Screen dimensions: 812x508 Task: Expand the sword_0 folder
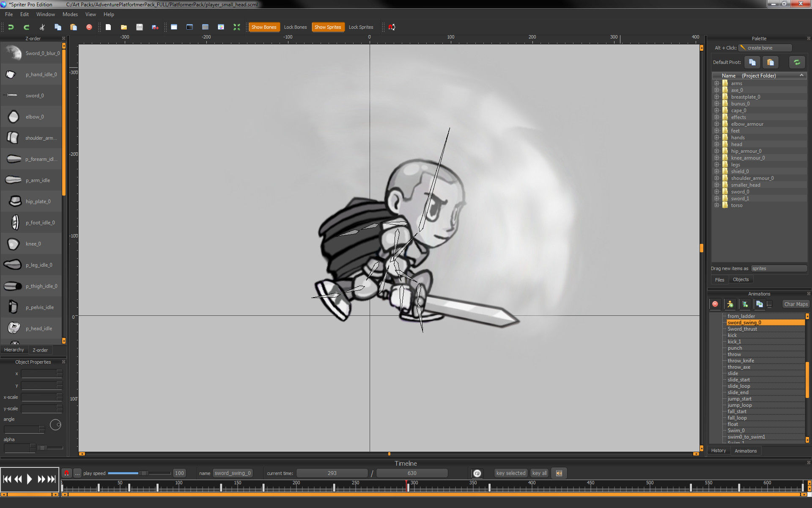(x=717, y=191)
